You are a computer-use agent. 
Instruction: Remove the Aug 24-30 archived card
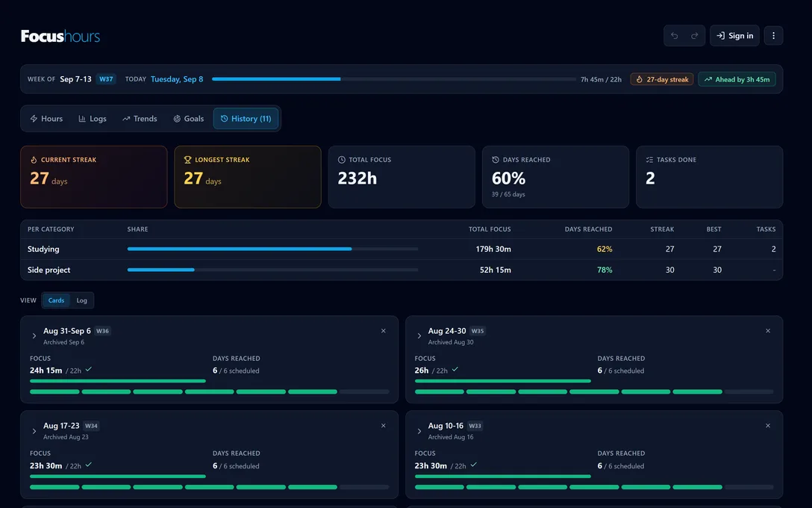(768, 331)
